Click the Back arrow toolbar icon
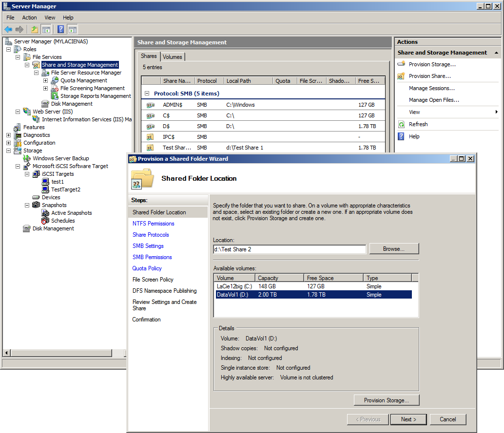 click(8, 30)
